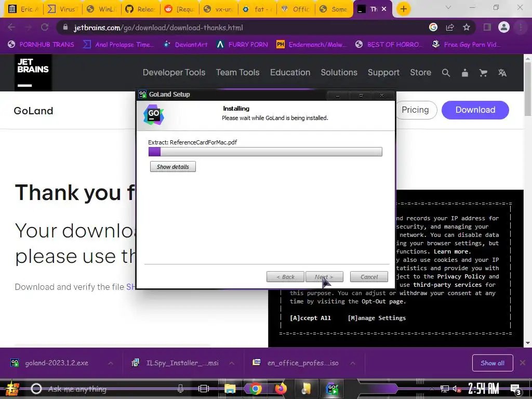Open a new browser tab
This screenshot has height=399, width=532.
pyautogui.click(x=403, y=9)
